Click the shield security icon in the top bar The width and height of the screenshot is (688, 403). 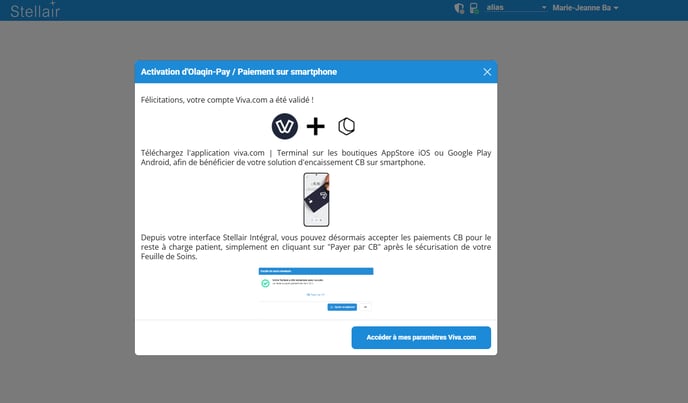coord(459,8)
